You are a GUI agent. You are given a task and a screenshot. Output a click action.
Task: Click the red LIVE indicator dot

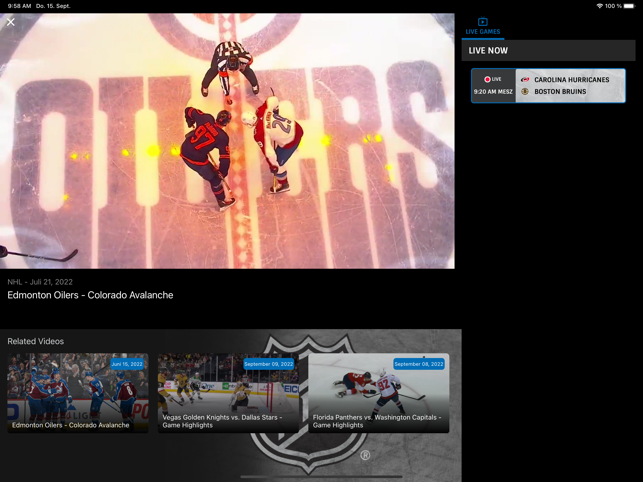click(487, 79)
